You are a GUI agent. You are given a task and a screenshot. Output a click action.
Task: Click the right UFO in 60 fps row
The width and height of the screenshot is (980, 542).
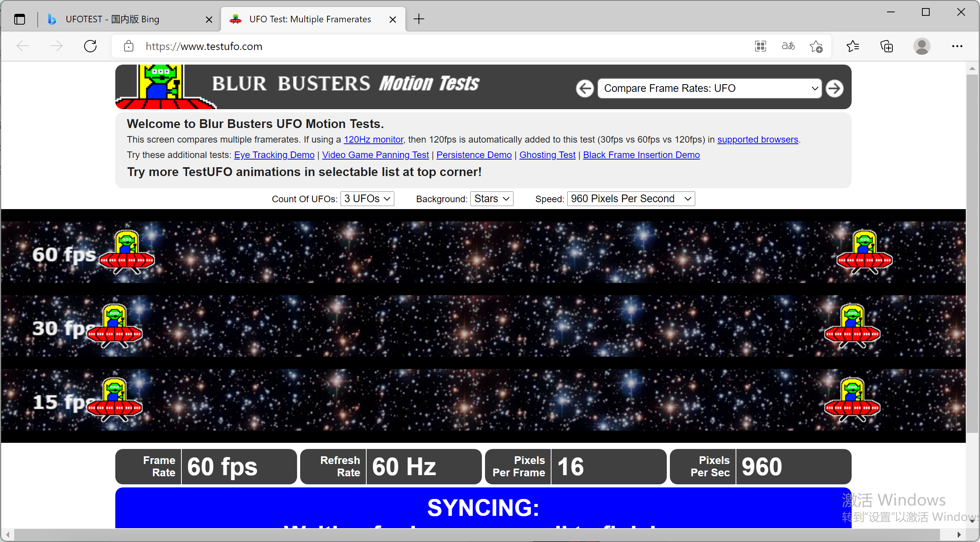point(864,252)
